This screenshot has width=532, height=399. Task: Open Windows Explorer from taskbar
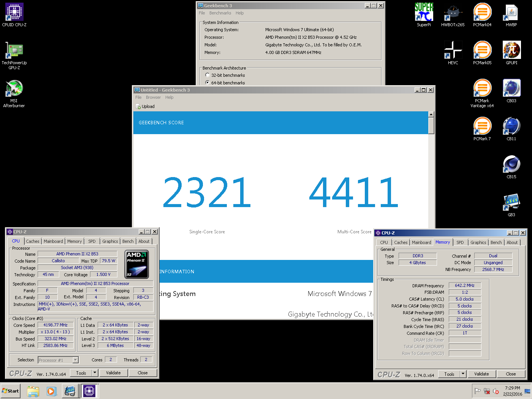point(33,391)
